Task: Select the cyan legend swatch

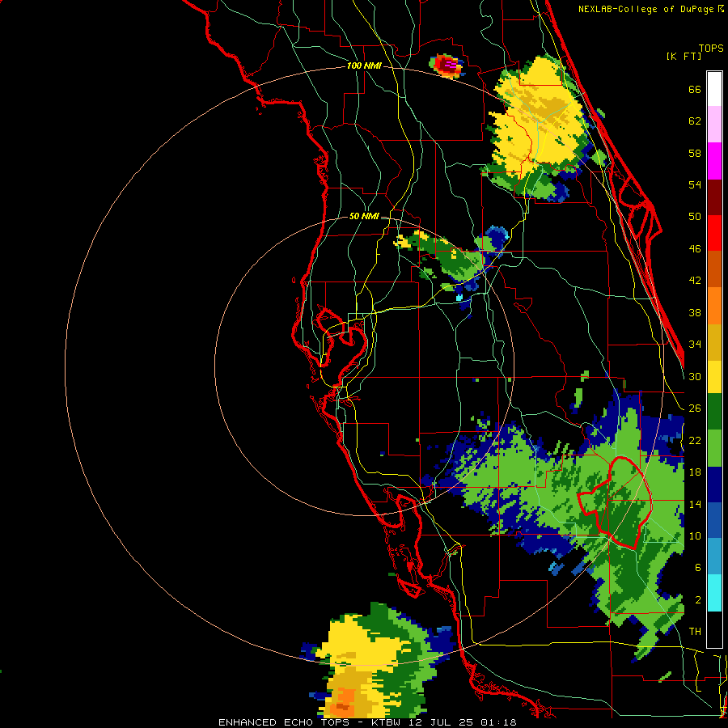Action: click(x=714, y=593)
